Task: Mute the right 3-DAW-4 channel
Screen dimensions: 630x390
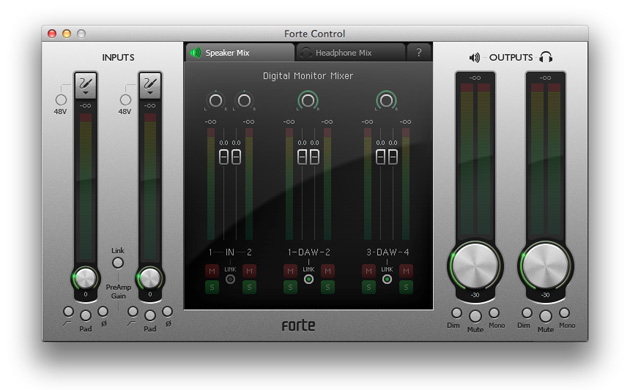Action: (x=406, y=271)
